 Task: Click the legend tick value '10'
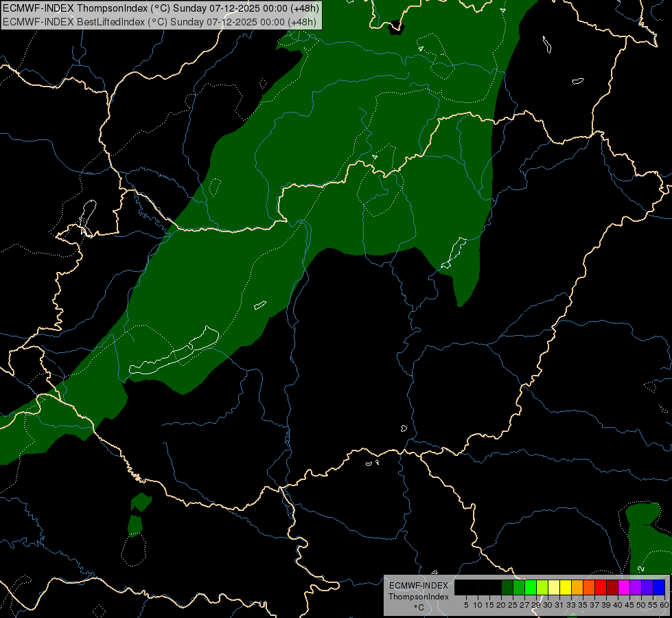[x=478, y=605]
